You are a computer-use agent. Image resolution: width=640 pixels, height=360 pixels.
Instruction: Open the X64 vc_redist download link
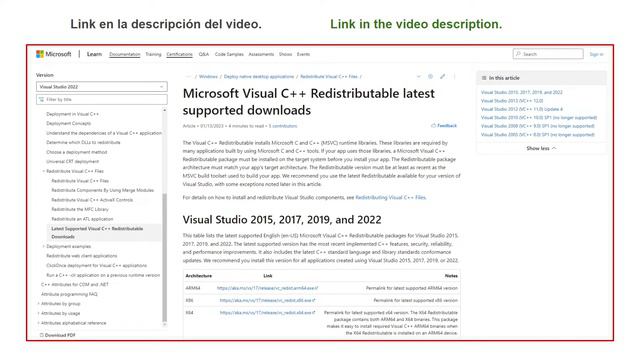267,313
